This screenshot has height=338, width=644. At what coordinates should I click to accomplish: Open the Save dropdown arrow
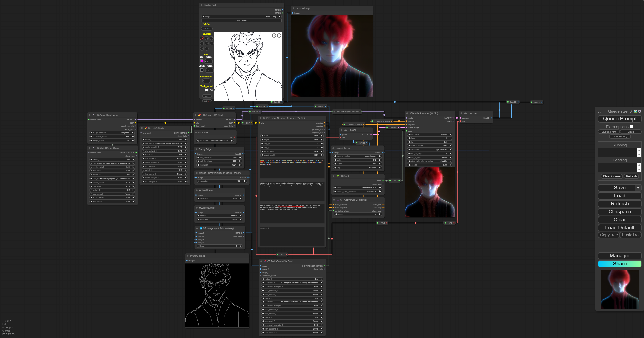638,188
